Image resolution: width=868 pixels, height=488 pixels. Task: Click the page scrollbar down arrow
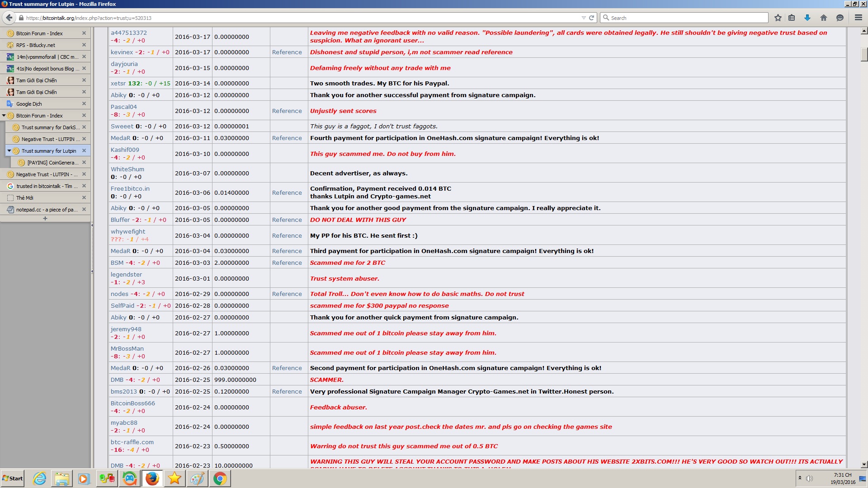(x=864, y=465)
